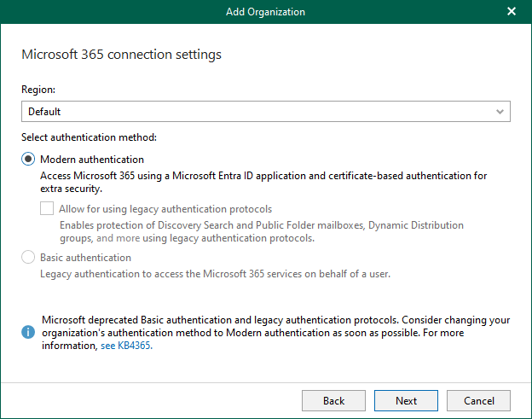Open the see KB4365 link
The width and height of the screenshot is (532, 419).
126,347
